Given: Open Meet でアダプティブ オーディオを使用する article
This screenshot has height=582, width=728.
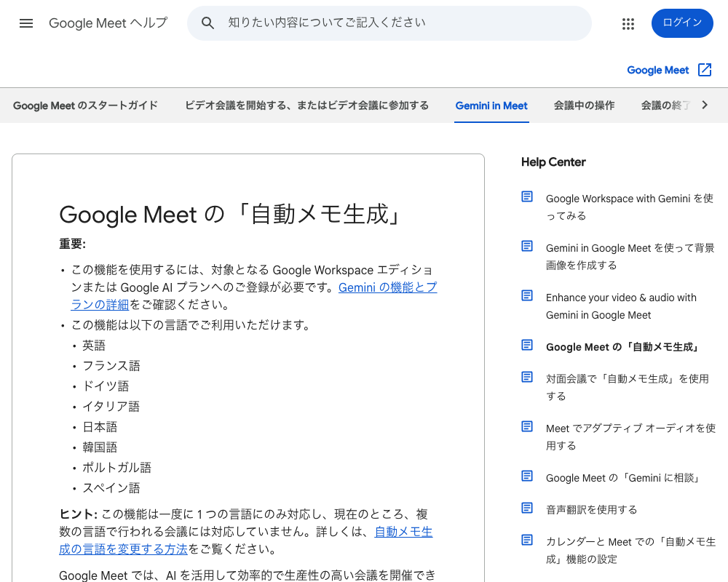Looking at the screenshot, I should point(630,436).
